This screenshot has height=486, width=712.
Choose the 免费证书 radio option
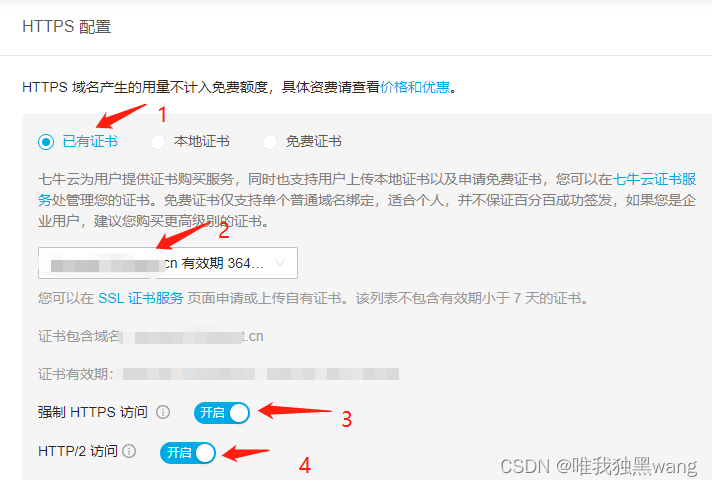pos(270,142)
